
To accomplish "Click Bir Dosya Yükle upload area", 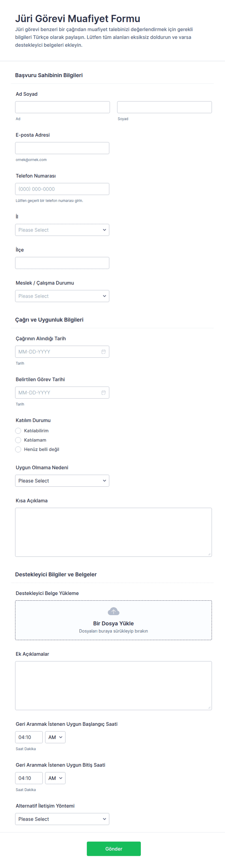I will [x=113, y=620].
